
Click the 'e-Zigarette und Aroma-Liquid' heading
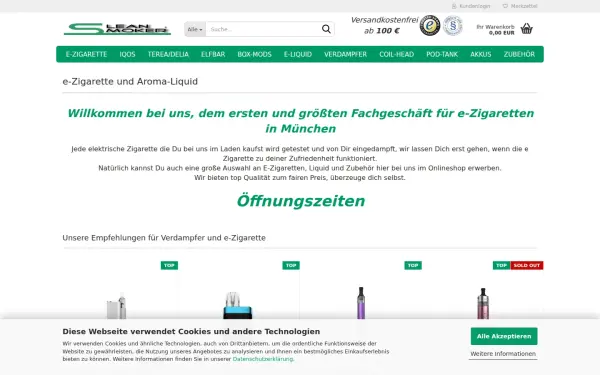[130, 82]
